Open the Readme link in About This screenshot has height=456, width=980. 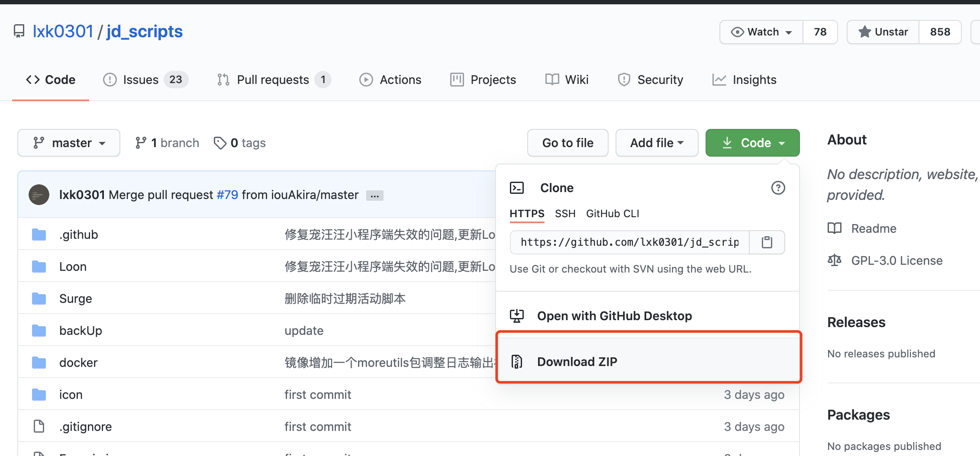coord(874,228)
